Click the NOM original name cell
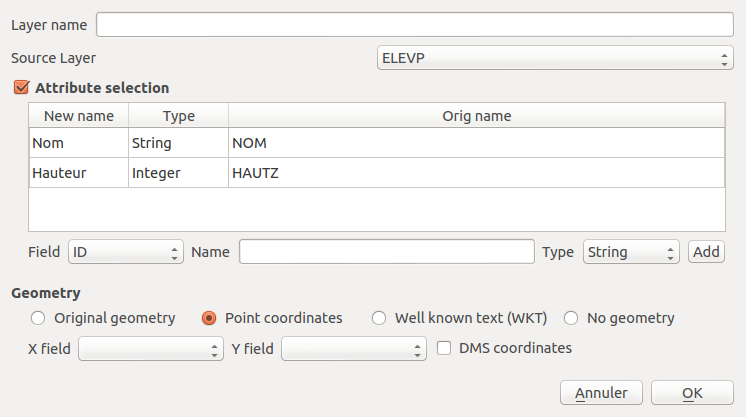 click(476, 143)
